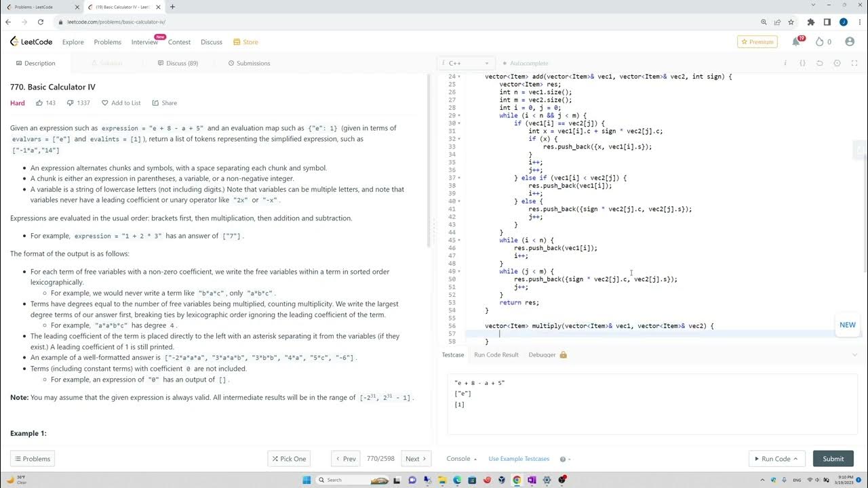Viewport: 868px width, 488px height.
Task: Click the curly braces format code icon
Action: [x=802, y=63]
